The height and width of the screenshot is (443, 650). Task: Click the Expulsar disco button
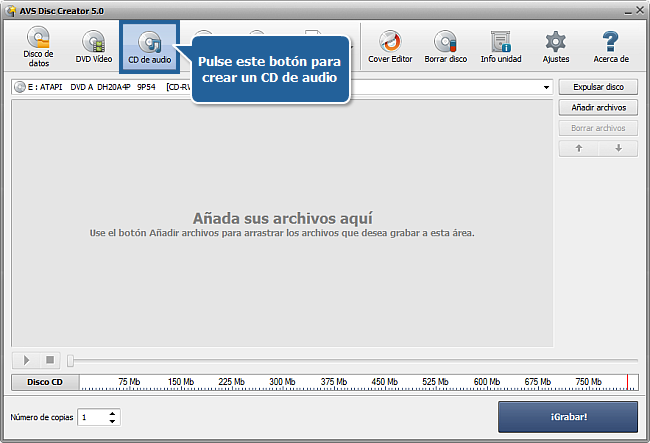[598, 87]
